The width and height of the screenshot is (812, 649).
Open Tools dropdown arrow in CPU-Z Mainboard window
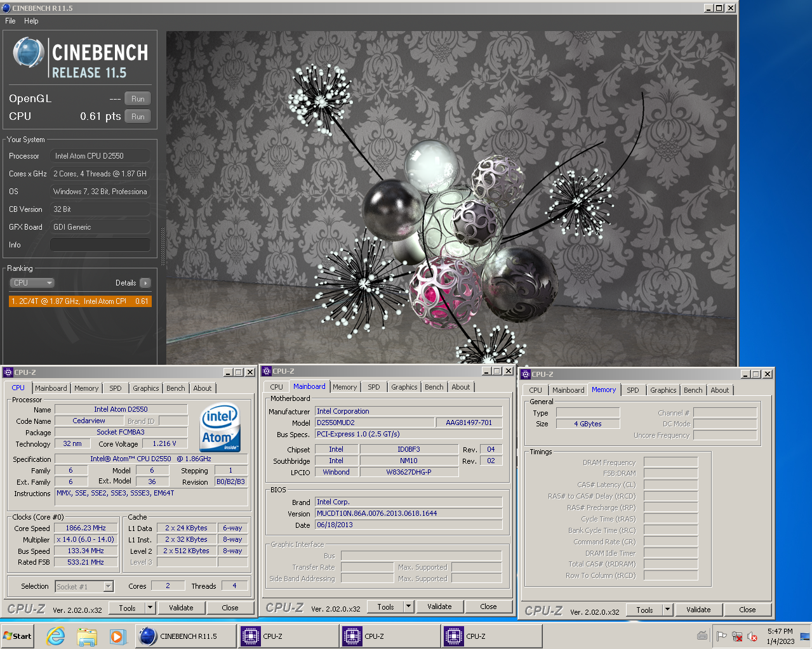click(409, 607)
